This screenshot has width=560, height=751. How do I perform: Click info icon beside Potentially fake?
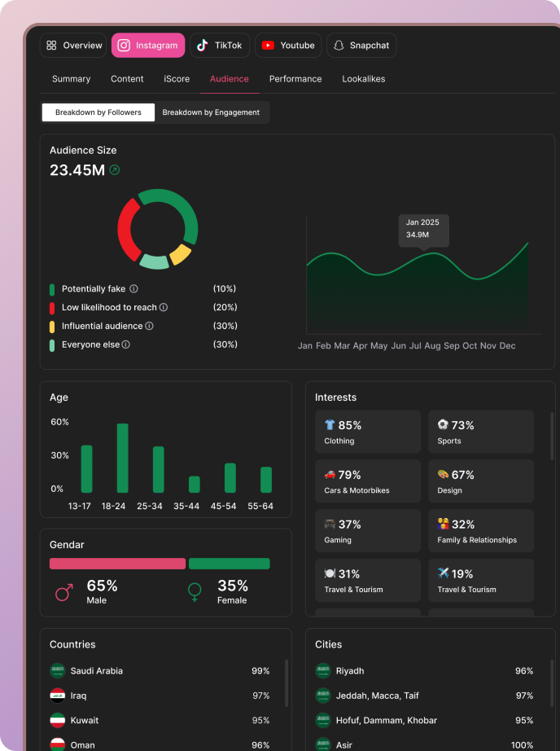[134, 289]
